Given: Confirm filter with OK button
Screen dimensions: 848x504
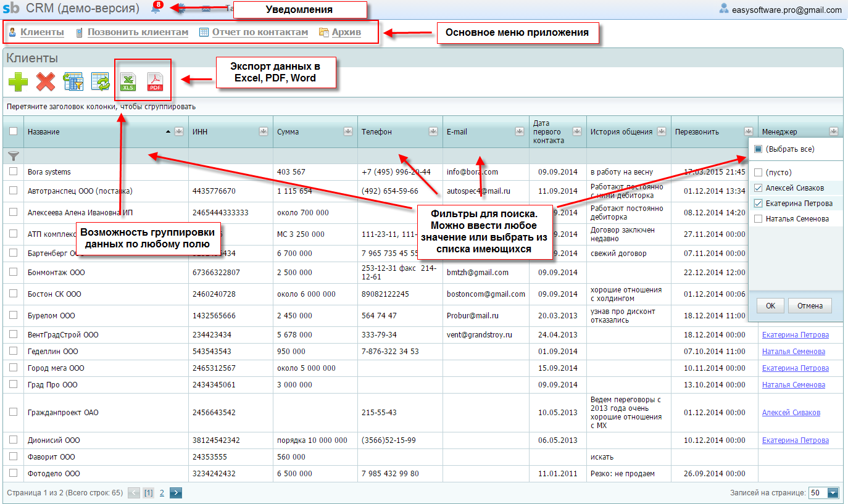Looking at the screenshot, I should click(x=770, y=305).
